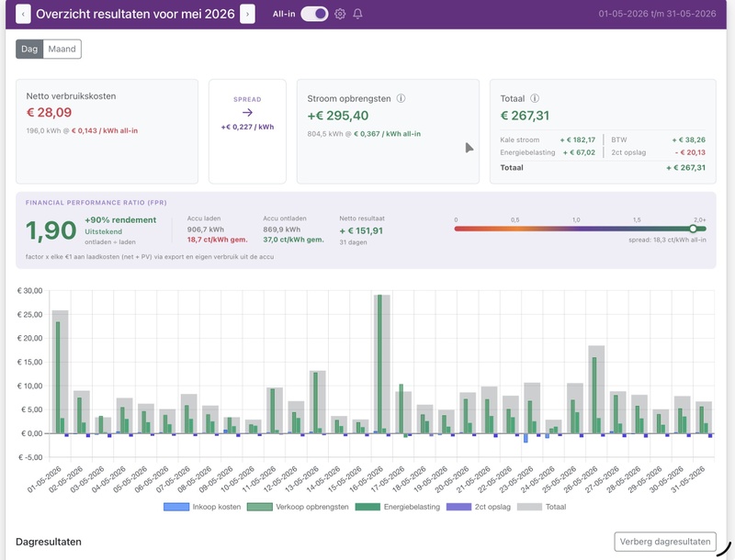
Task: Switch to Dag view tab
Action: tap(29, 50)
